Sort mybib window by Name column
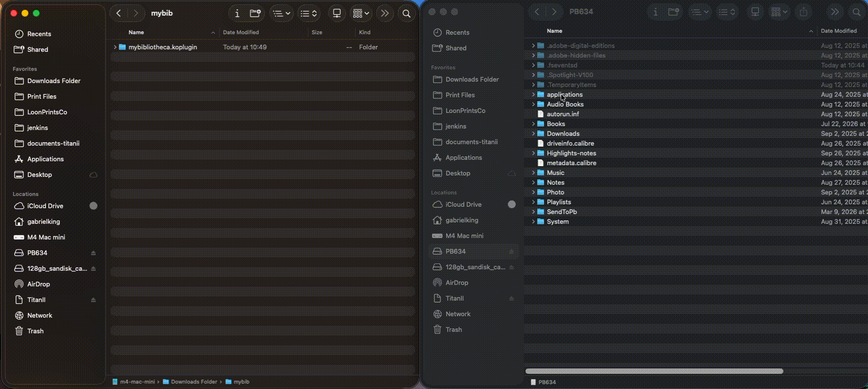This screenshot has height=389, width=868. [x=136, y=32]
